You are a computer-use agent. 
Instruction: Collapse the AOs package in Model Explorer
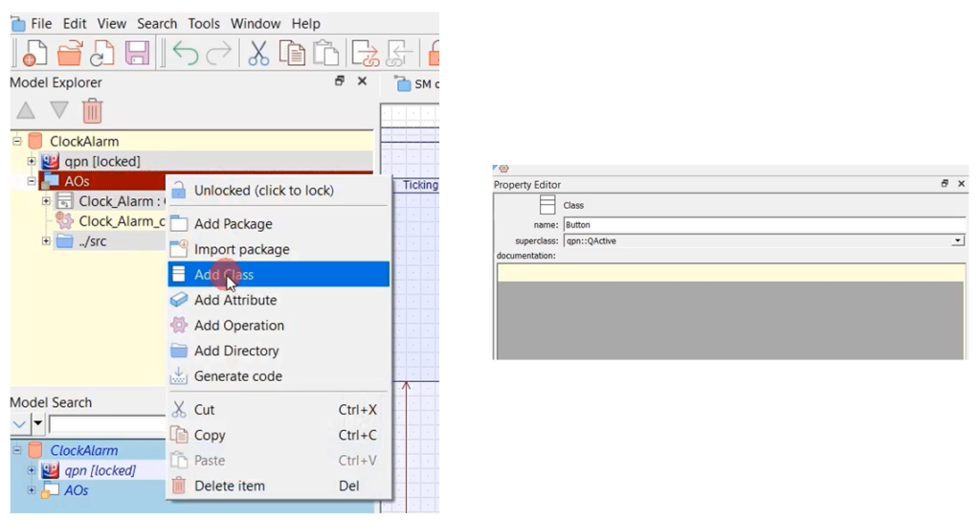[x=32, y=181]
